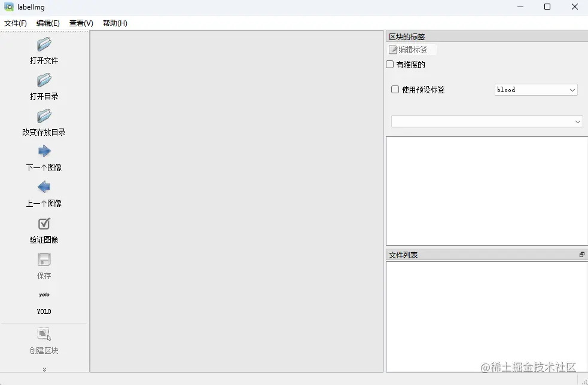
Task: Open the 查看(V) menu
Action: [81, 23]
